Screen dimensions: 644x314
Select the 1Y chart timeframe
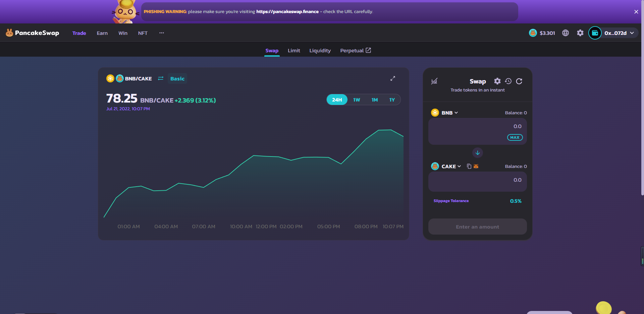(392, 100)
